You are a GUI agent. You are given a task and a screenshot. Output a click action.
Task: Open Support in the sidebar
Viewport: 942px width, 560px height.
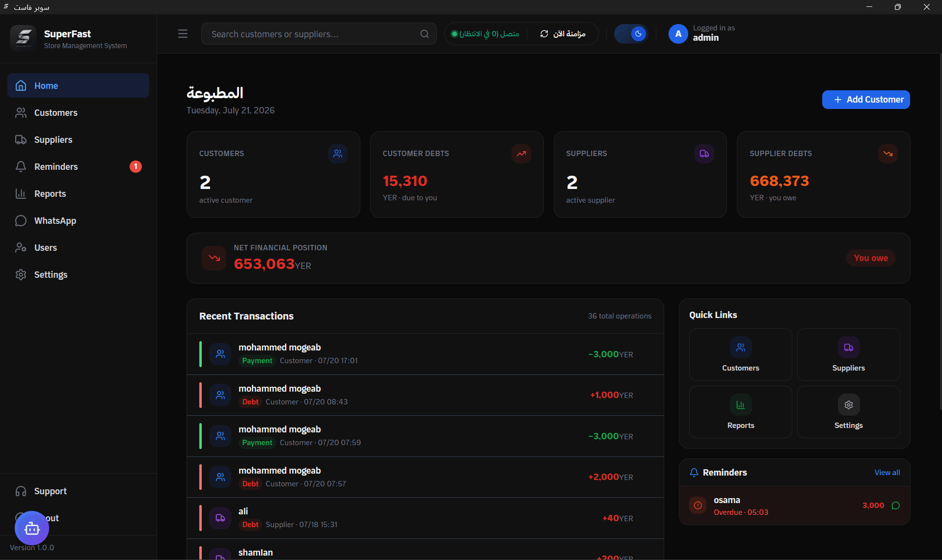(x=78, y=491)
